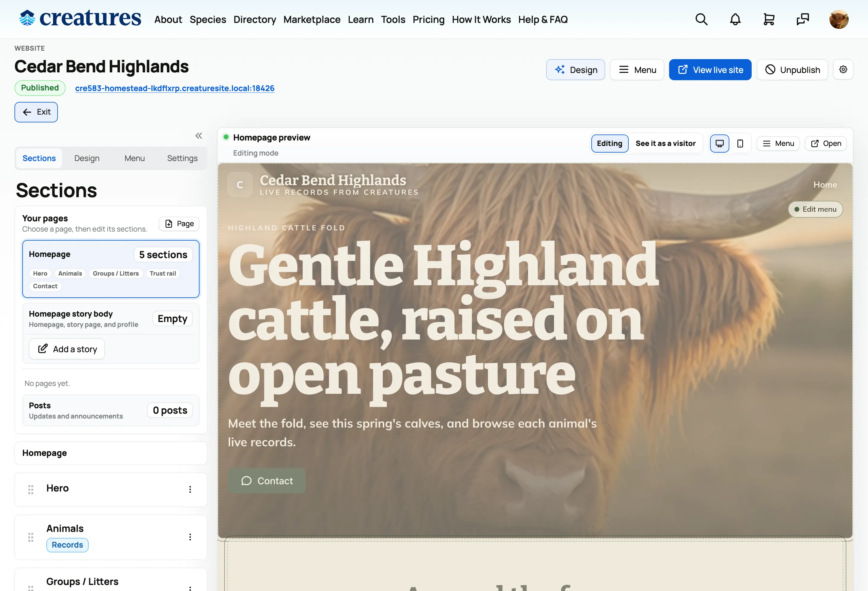
Task: Open the search magnifier icon
Action: (x=701, y=19)
